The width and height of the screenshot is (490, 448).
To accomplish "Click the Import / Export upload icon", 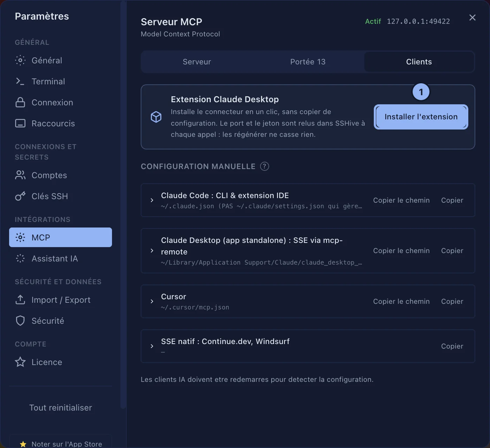I will tap(20, 300).
